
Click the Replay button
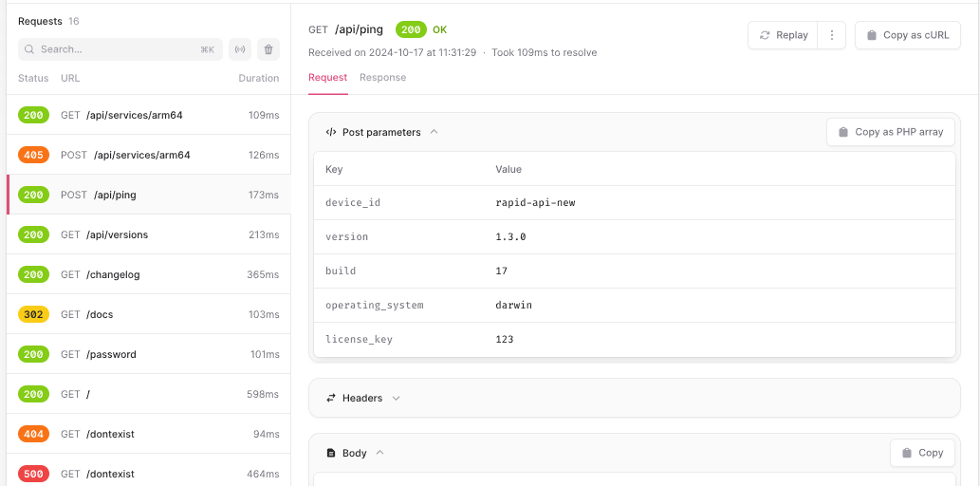point(783,35)
